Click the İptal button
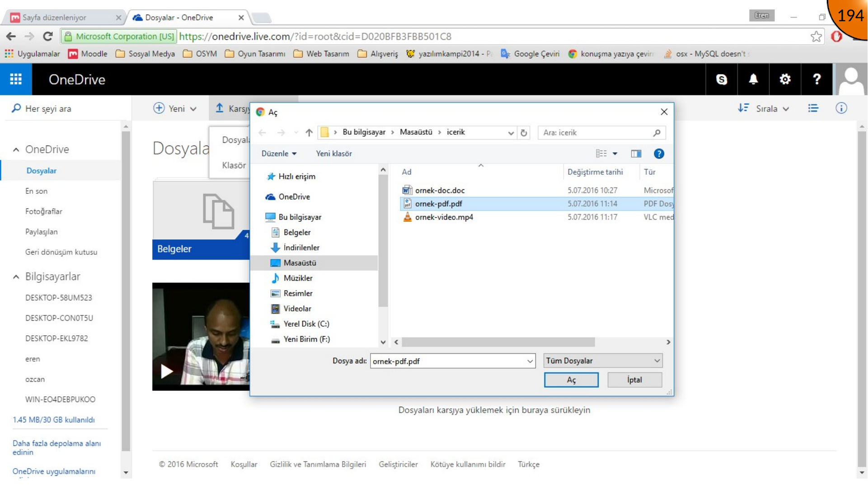The image size is (868, 488). coord(634,380)
